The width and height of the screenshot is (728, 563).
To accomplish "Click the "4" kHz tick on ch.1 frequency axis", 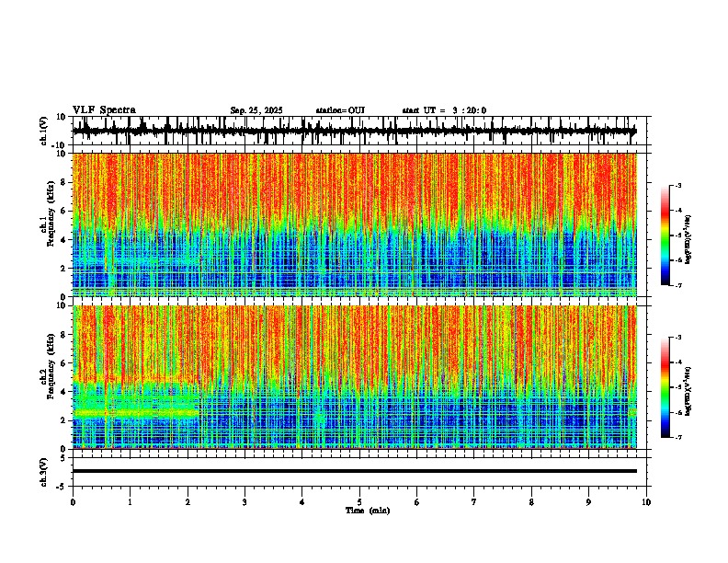I will (x=64, y=240).
